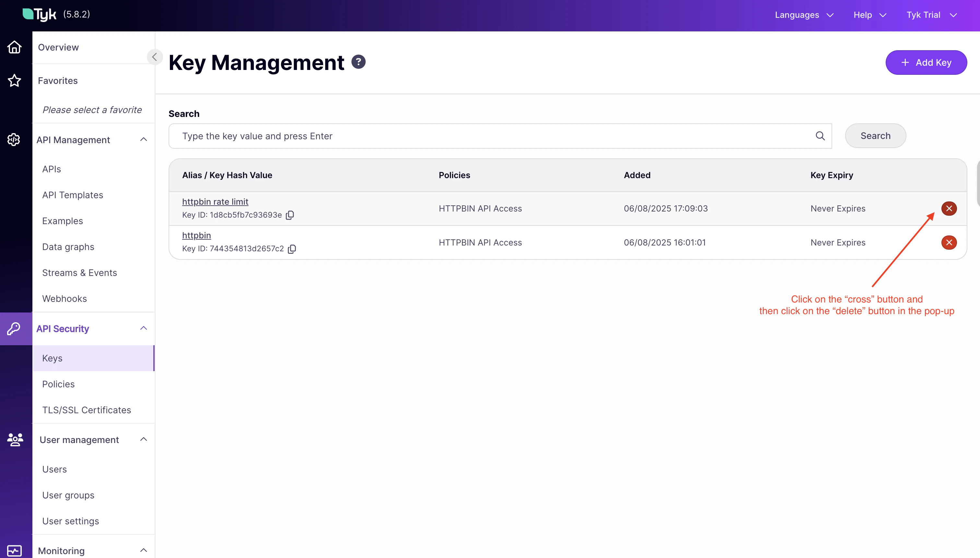Delete the httpbin rate limit key
The width and height of the screenshot is (980, 558).
click(x=949, y=209)
